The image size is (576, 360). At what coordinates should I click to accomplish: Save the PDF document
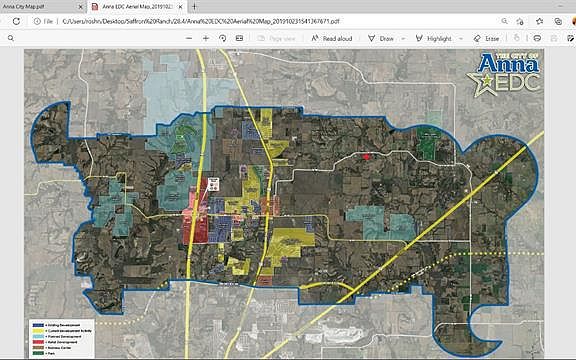554,38
